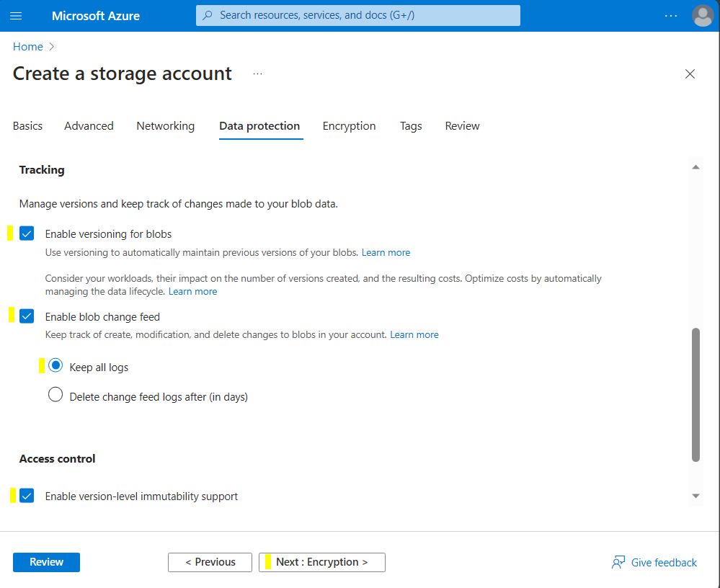Disable version-level immutability support

(27, 496)
